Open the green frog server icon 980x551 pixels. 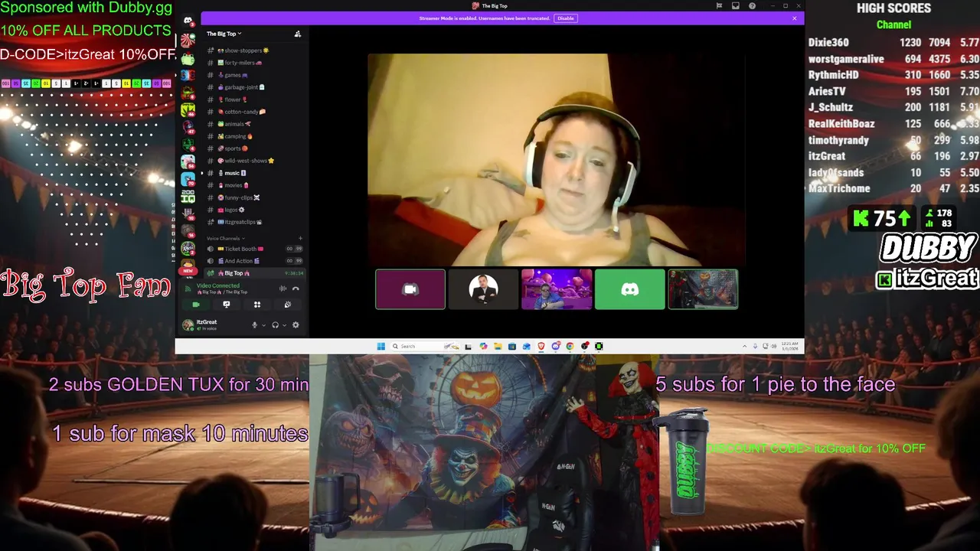point(188,59)
